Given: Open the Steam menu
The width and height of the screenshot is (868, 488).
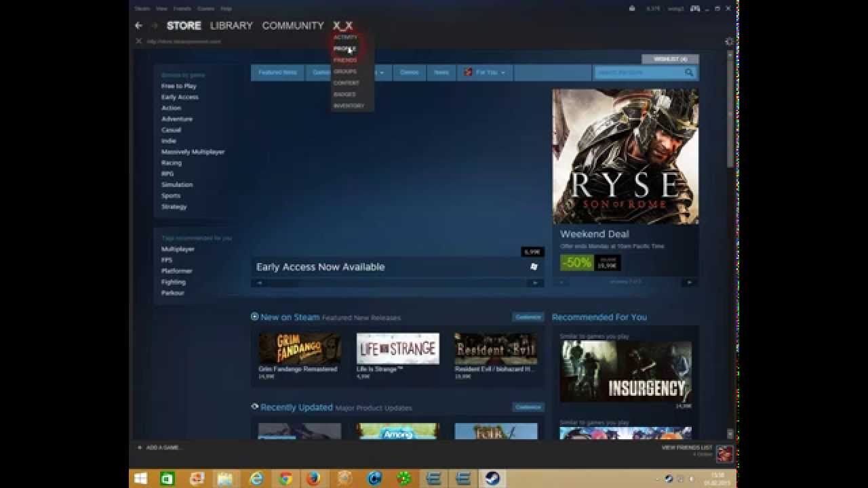Looking at the screenshot, I should pos(142,9).
